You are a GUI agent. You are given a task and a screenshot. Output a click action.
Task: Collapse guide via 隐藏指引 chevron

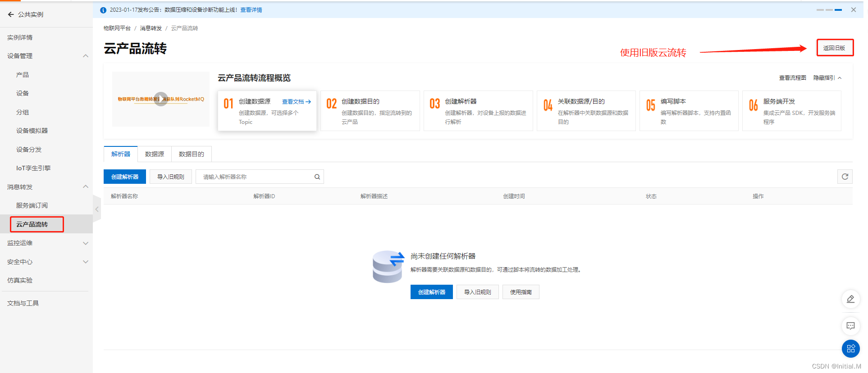[x=840, y=78]
